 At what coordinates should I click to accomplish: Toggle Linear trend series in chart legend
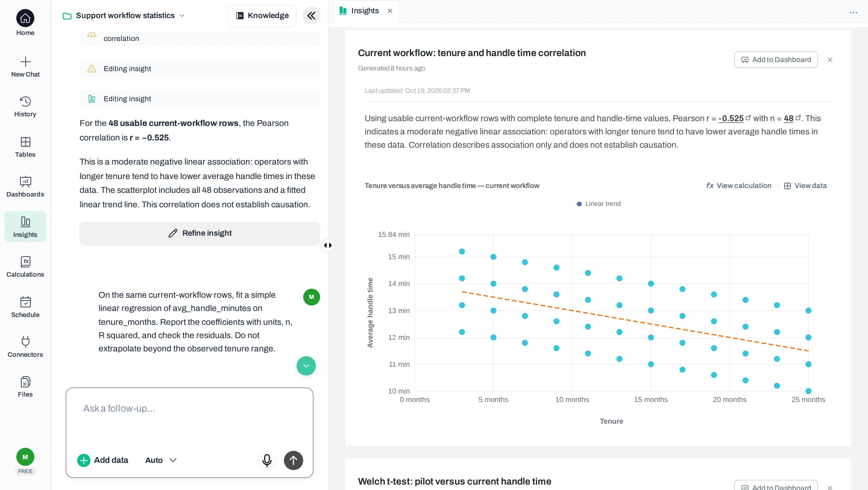[599, 203]
